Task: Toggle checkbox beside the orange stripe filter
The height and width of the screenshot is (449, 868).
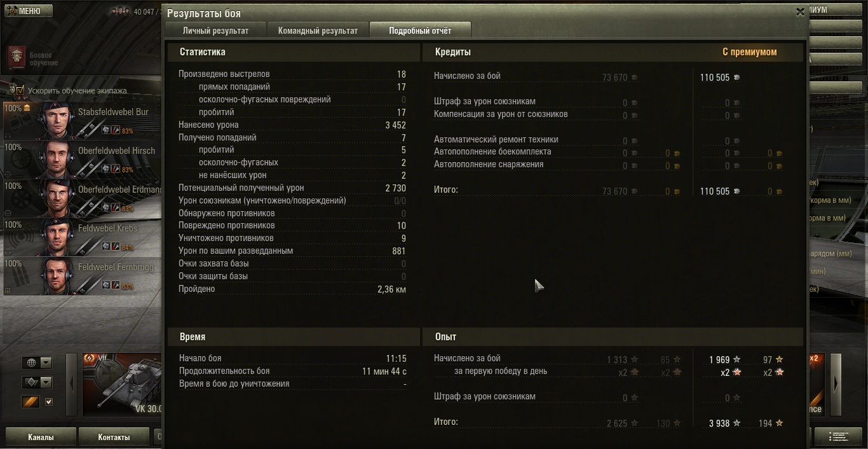Action: coord(49,402)
